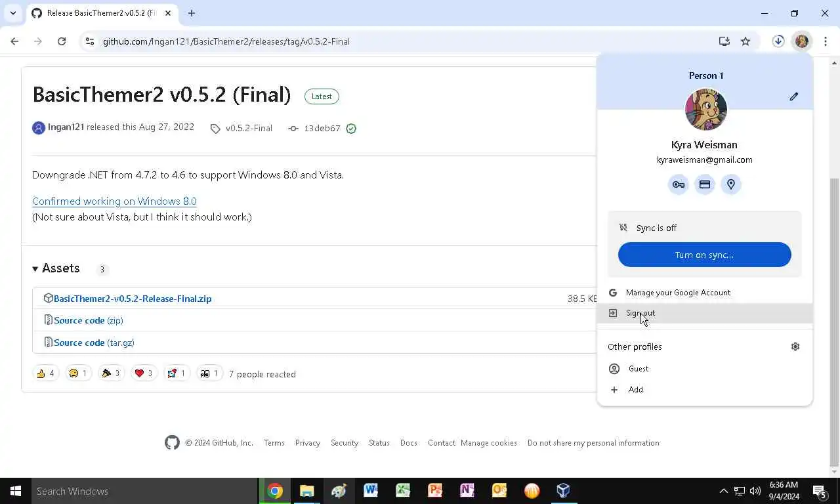Image resolution: width=840 pixels, height=504 pixels.
Task: Download Source code (zip)
Action: (x=89, y=320)
